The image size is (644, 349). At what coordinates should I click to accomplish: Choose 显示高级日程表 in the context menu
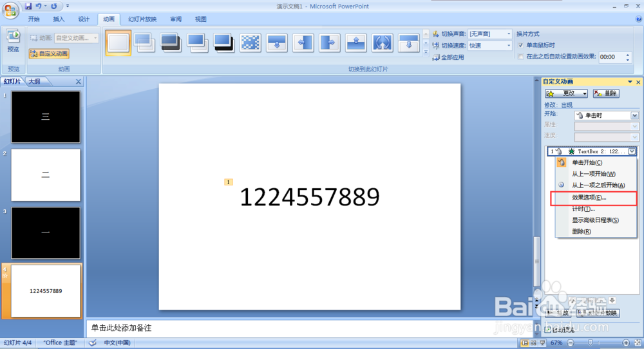pyautogui.click(x=596, y=220)
